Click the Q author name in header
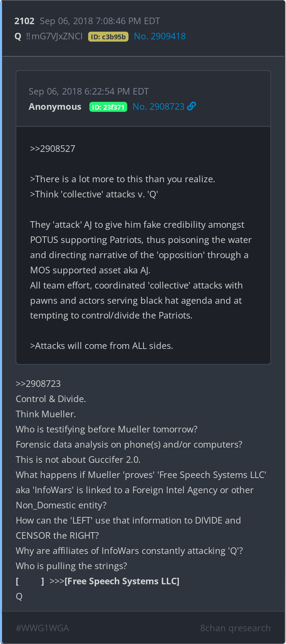 [18, 36]
